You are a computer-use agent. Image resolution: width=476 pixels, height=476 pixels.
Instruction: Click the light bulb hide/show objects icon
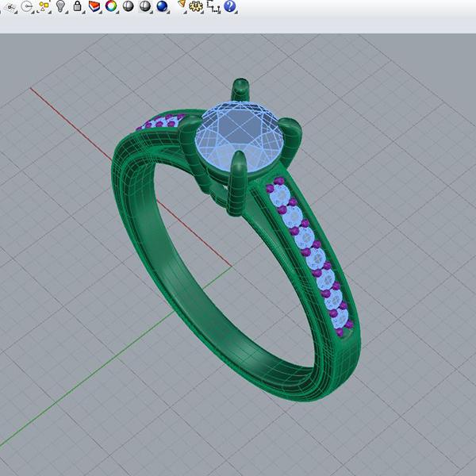[x=61, y=6]
